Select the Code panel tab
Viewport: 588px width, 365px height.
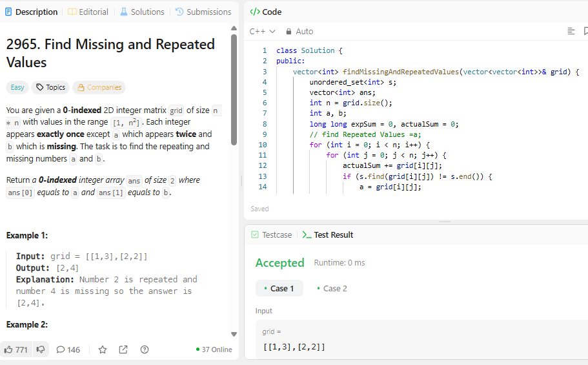click(x=266, y=12)
